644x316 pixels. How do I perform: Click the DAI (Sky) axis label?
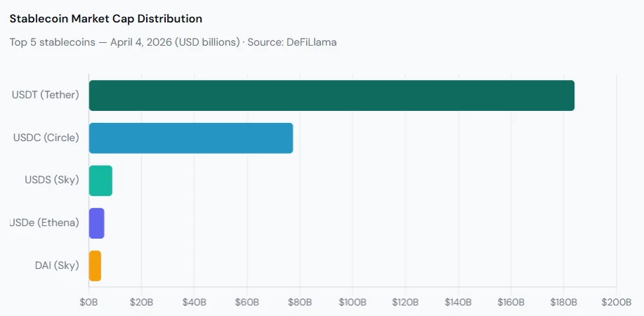pos(57,265)
